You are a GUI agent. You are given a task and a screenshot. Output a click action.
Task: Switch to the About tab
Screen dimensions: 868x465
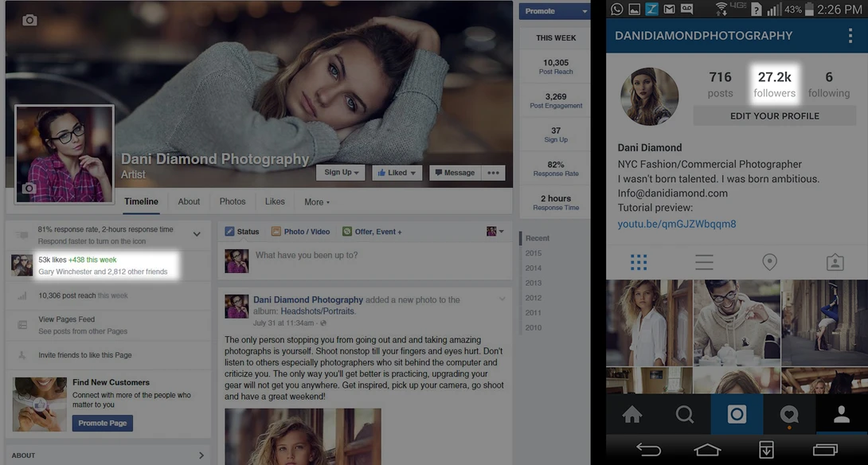click(189, 201)
